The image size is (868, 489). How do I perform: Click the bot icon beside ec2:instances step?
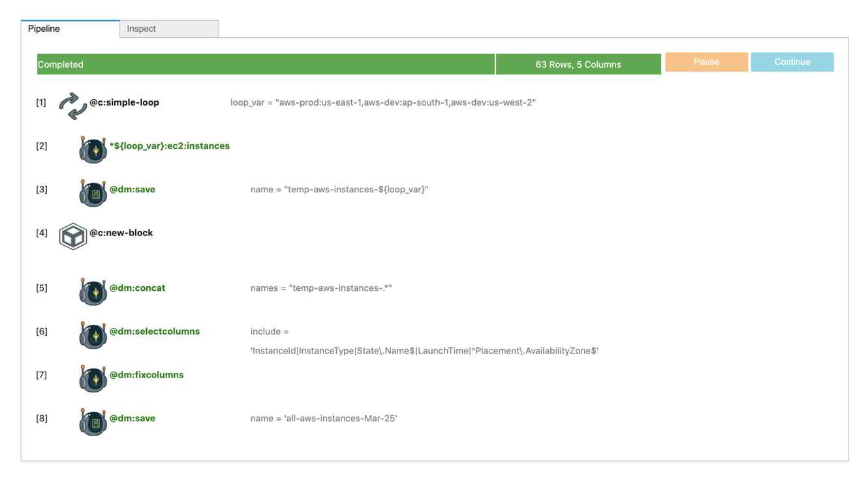93,149
